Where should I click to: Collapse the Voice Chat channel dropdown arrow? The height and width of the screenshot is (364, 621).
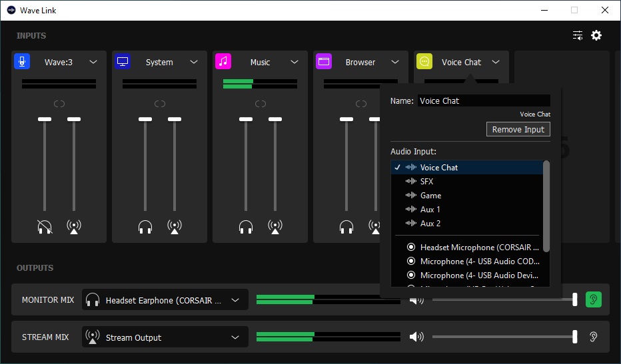click(496, 62)
